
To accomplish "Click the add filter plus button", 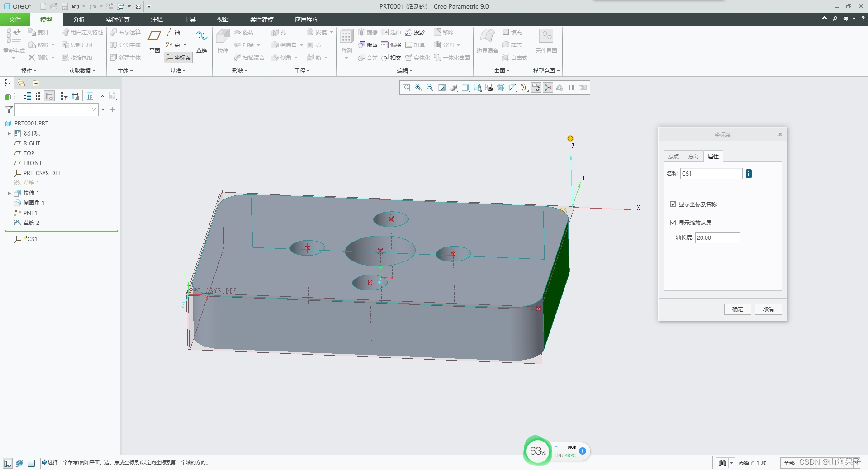I will 113,109.
